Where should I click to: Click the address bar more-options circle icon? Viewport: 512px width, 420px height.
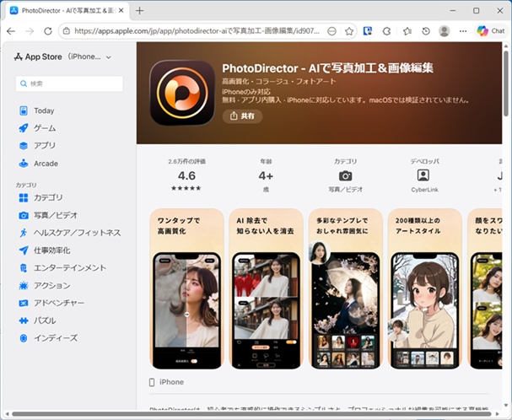click(x=331, y=31)
